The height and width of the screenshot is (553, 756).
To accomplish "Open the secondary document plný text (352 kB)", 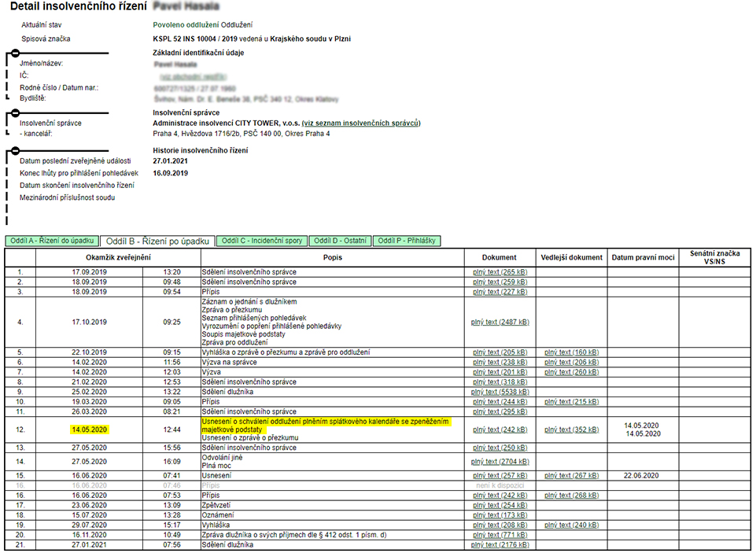I will [x=571, y=429].
